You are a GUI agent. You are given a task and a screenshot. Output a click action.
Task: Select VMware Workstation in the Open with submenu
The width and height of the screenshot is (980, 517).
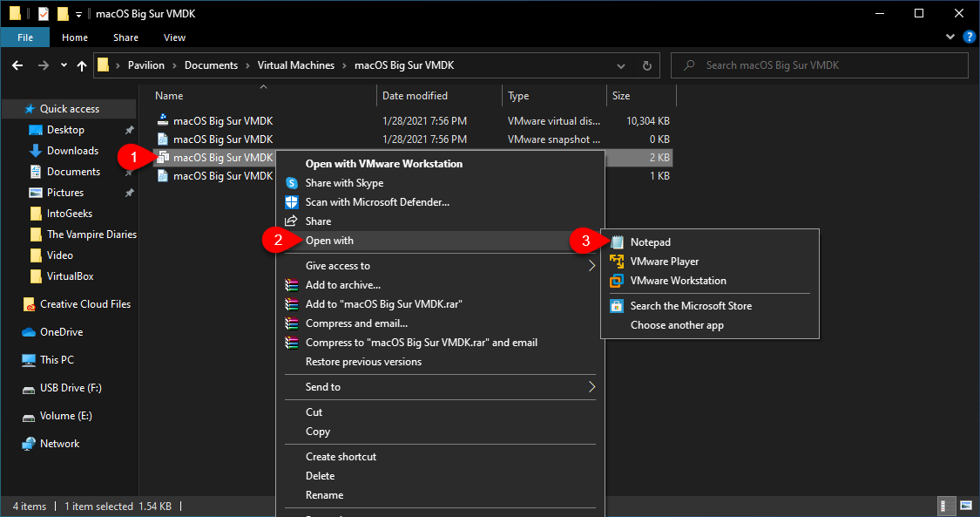tap(710, 281)
